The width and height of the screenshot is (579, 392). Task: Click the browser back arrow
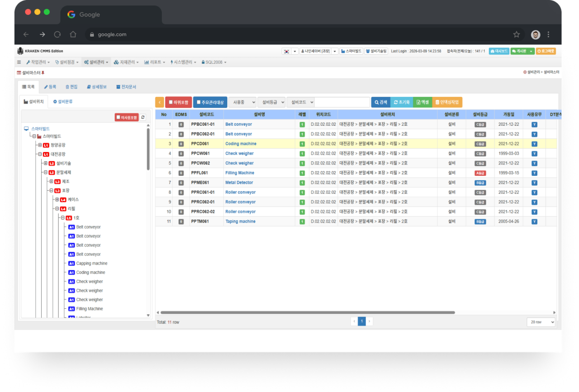coord(26,34)
